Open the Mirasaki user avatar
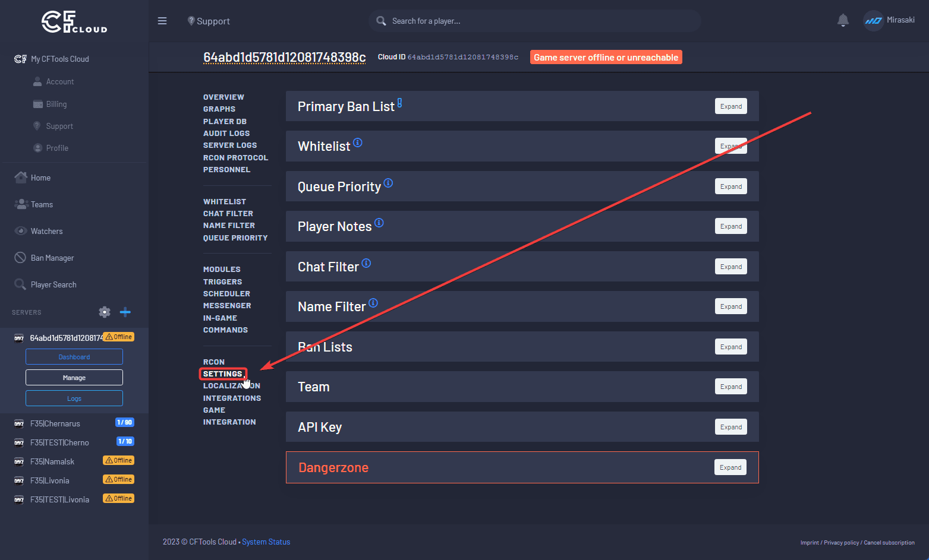Image resolution: width=929 pixels, height=560 pixels. [x=873, y=21]
